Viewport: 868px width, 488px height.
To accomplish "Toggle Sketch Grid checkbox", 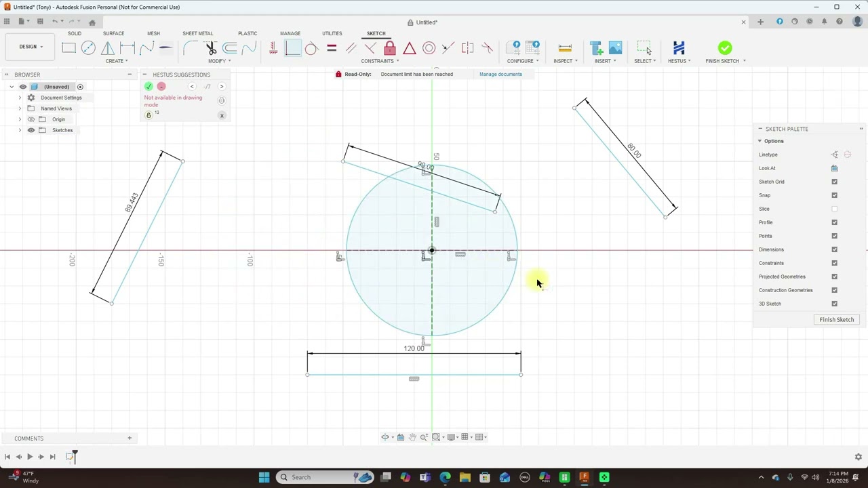I will (x=835, y=182).
